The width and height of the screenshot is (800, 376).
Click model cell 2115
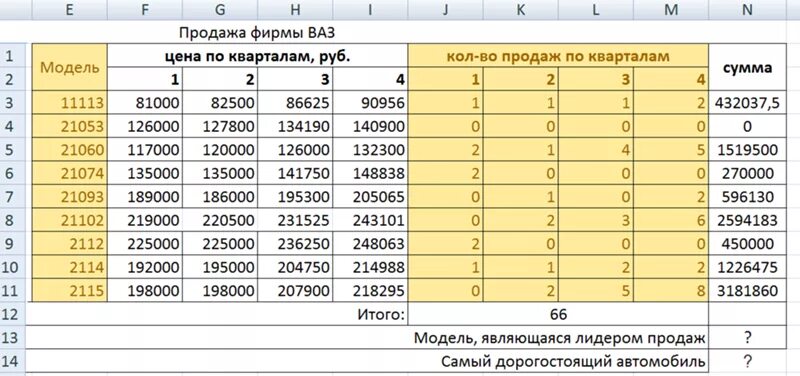[x=69, y=291]
